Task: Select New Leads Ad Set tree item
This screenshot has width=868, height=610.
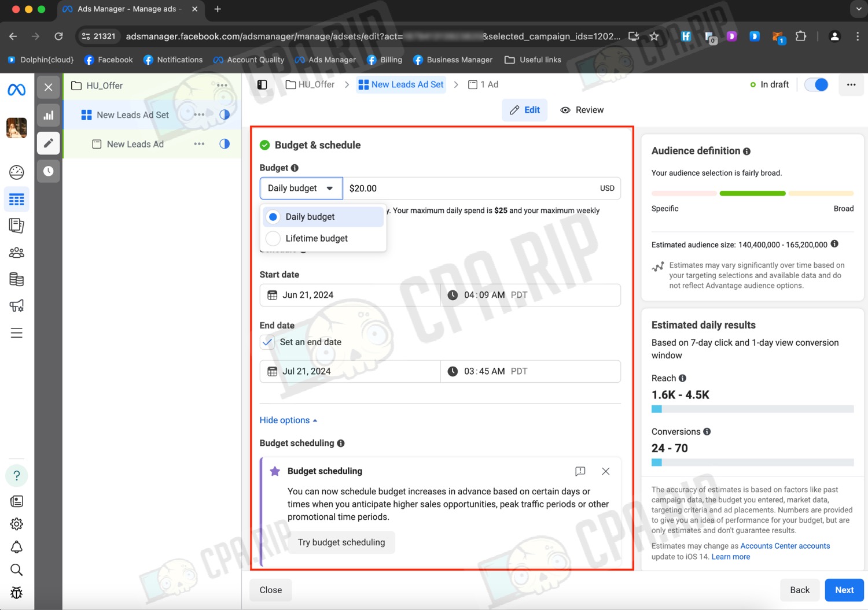Action: pos(133,114)
